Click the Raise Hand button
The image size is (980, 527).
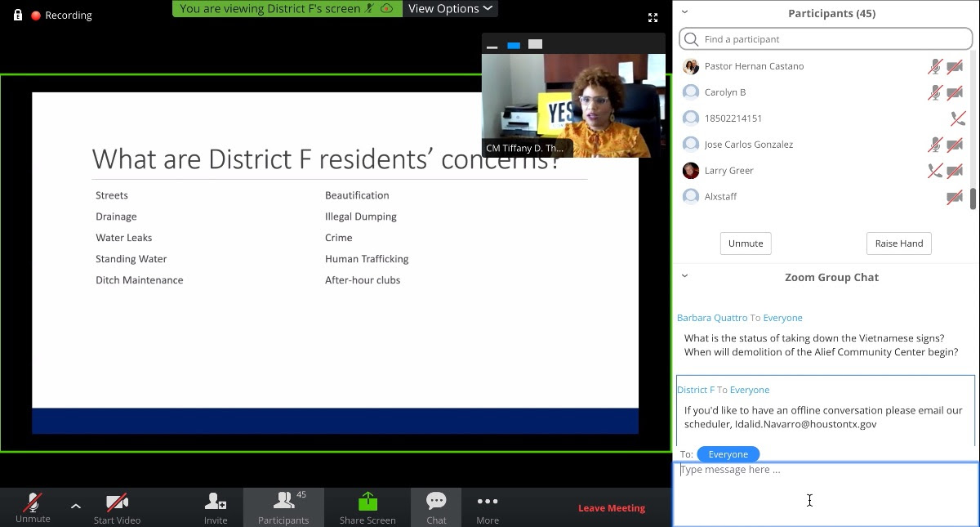pyautogui.click(x=899, y=243)
